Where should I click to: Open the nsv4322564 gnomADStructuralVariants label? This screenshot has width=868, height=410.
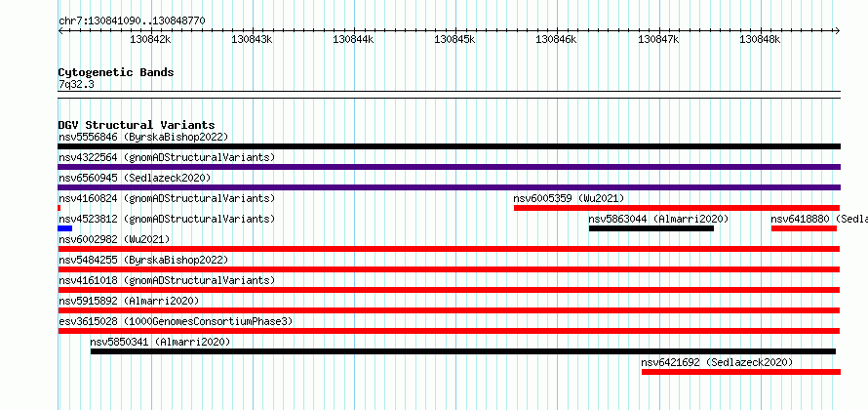point(166,157)
